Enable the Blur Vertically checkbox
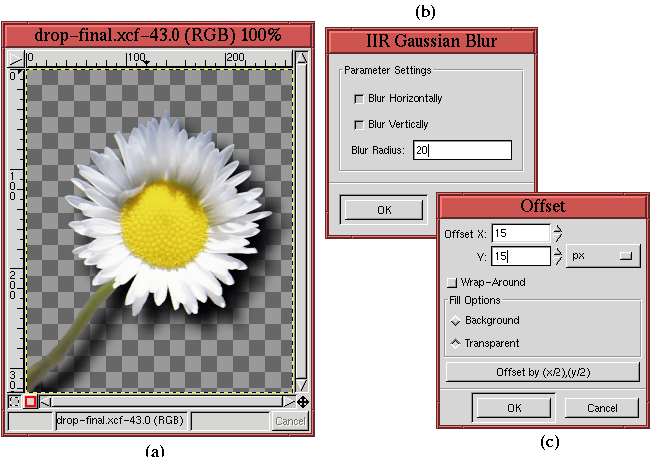The height and width of the screenshot is (457, 650). (358, 124)
